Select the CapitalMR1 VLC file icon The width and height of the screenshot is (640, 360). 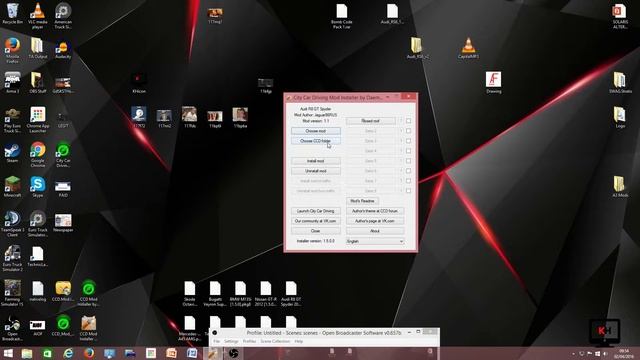point(468,48)
